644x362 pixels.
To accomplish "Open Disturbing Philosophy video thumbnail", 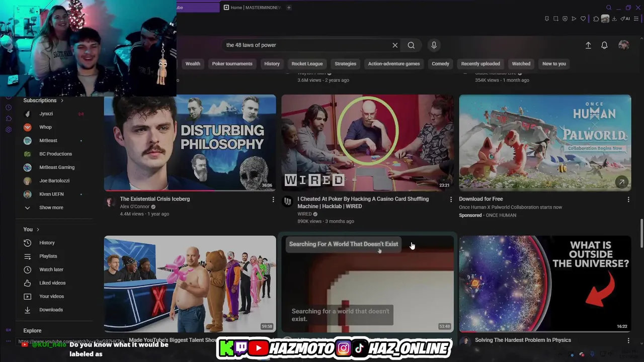I will pos(190,143).
